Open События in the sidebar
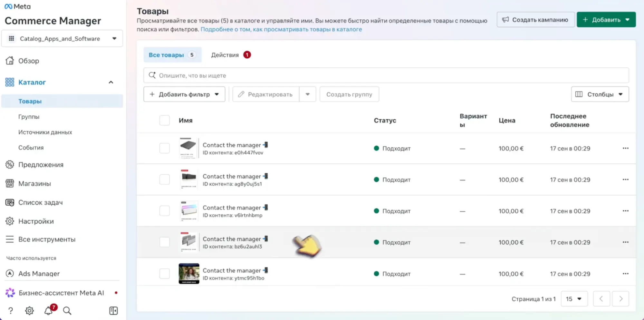The height and width of the screenshot is (320, 644). [x=31, y=148]
